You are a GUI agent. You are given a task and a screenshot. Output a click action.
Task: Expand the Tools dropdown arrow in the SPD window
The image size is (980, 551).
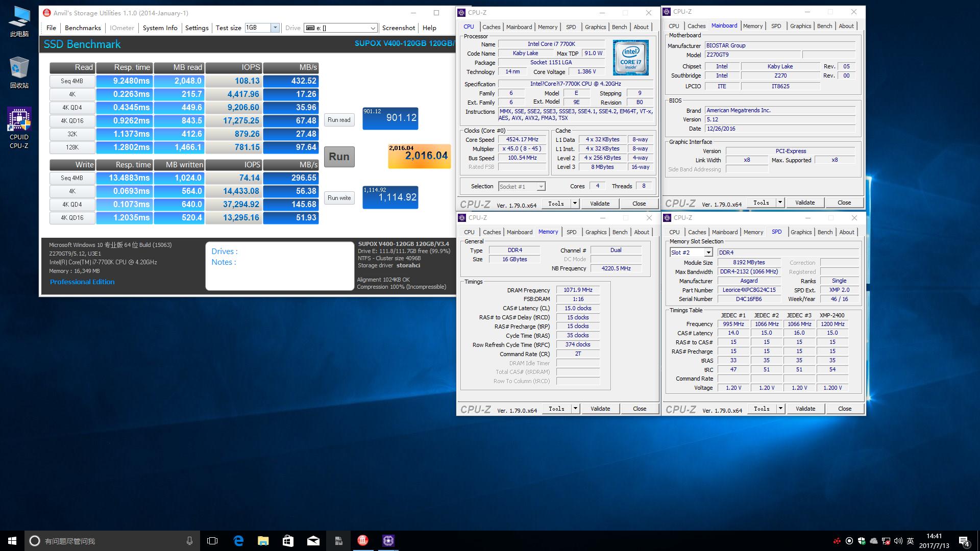point(780,409)
